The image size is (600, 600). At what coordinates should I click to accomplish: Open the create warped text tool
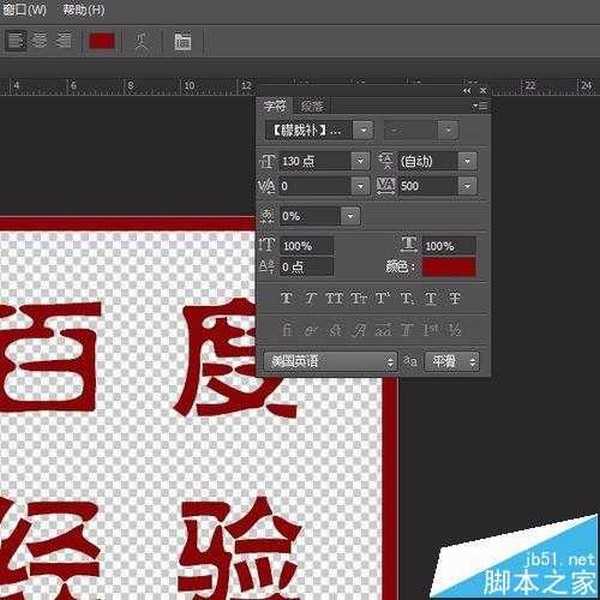142,42
